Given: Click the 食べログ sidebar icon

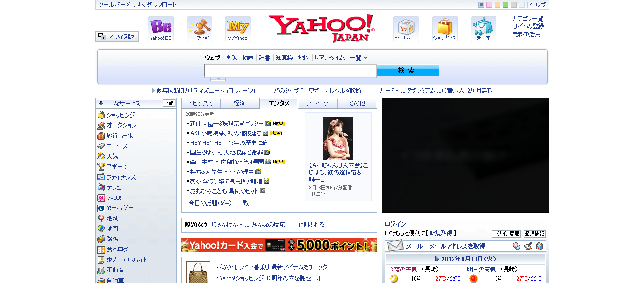Looking at the screenshot, I should click(101, 250).
